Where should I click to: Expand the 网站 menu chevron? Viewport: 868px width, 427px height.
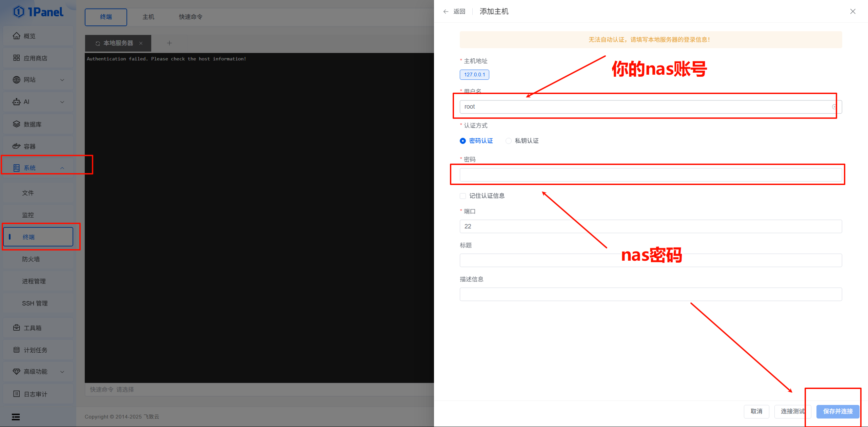pyautogui.click(x=62, y=80)
